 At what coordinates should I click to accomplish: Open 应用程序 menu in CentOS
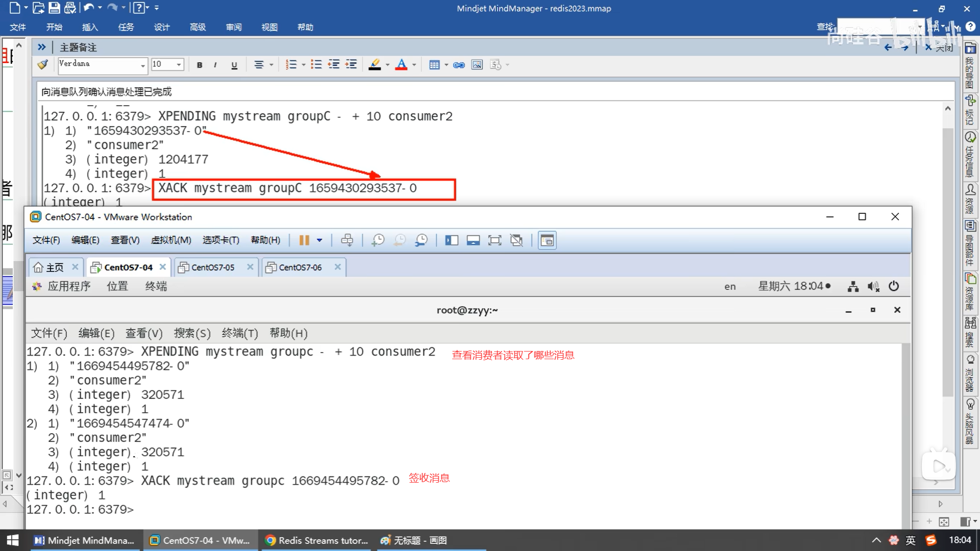click(x=68, y=286)
